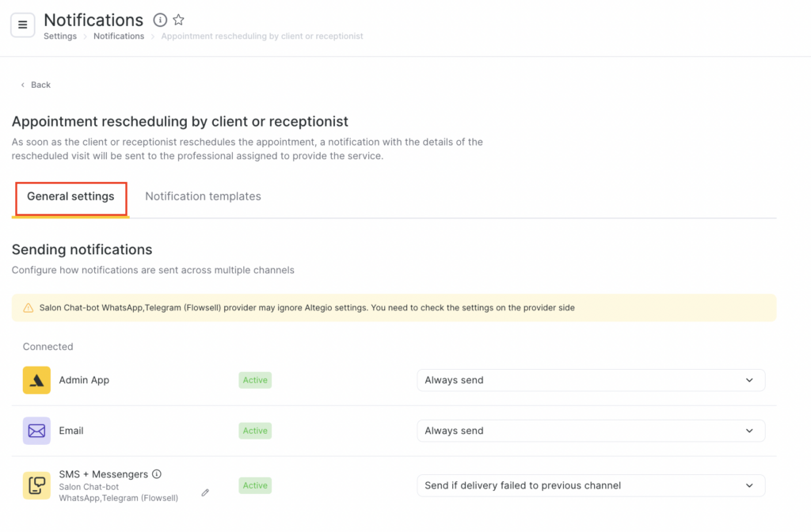
Task: Open Email sending rule dropdown
Action: [x=590, y=431]
